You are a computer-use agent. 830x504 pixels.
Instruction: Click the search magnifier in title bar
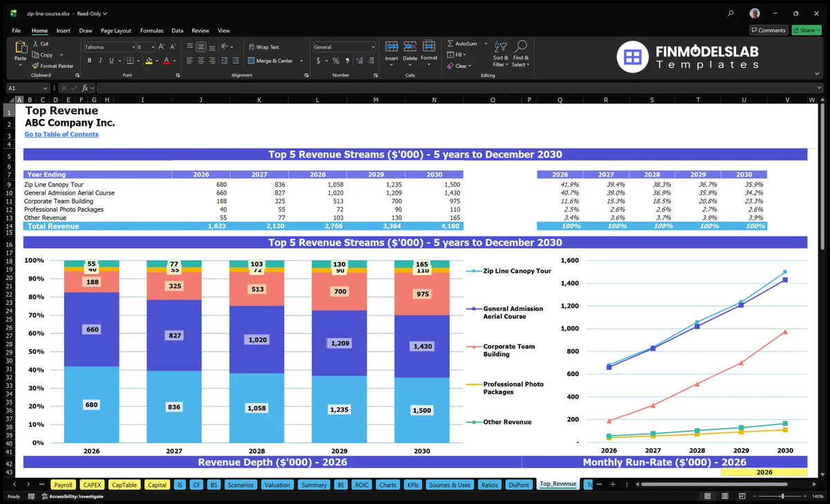tap(731, 13)
